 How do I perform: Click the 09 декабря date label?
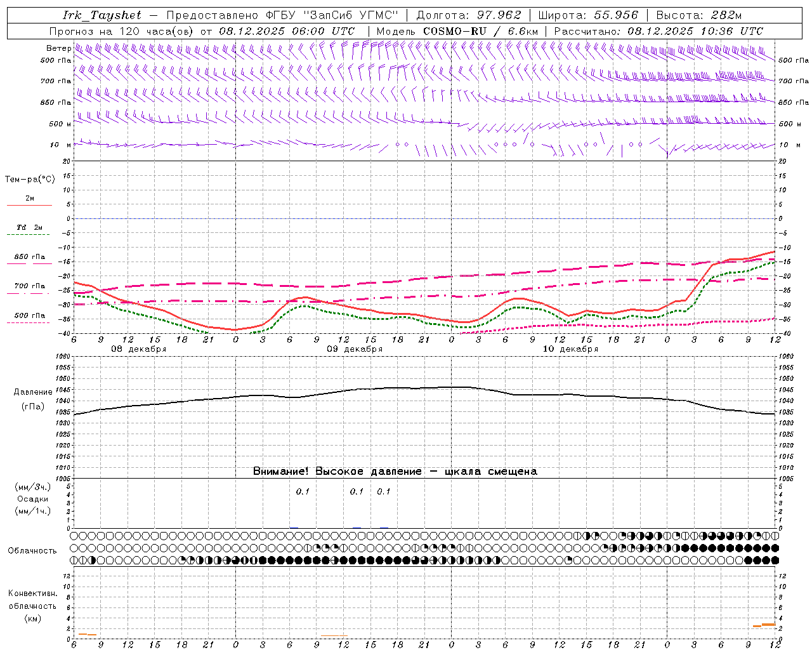[355, 349]
